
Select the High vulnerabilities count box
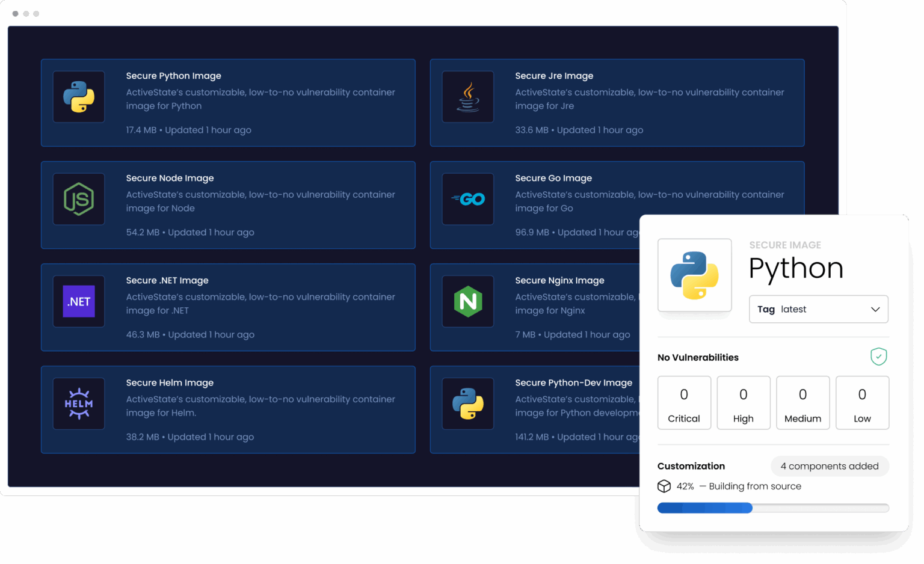click(x=744, y=403)
